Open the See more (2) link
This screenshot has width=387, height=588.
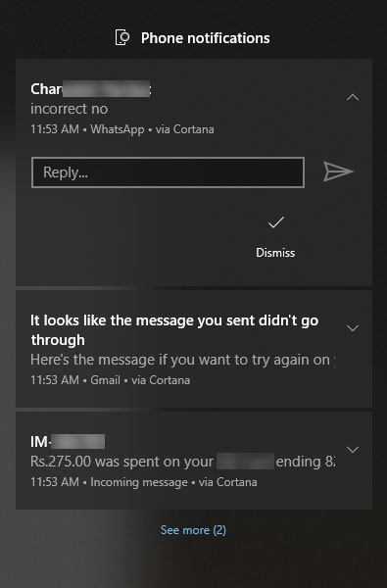(x=193, y=530)
